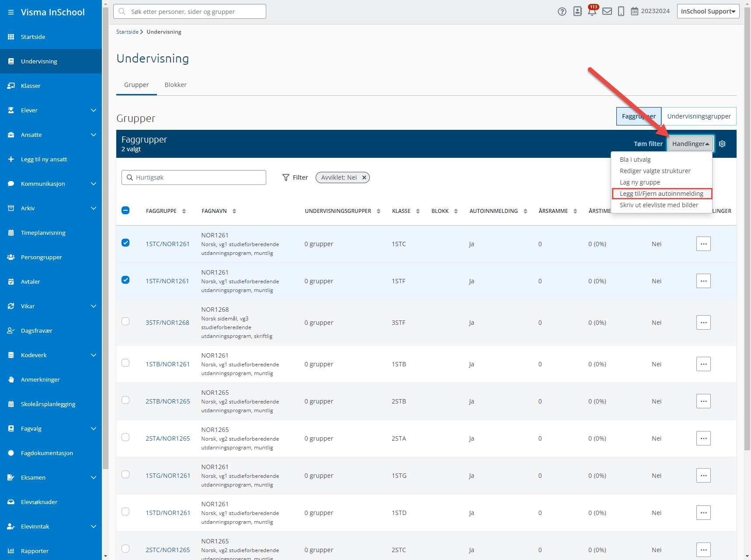This screenshot has height=560, width=751.
Task: Open row actions for 2STB/NOR1265
Action: [x=703, y=401]
